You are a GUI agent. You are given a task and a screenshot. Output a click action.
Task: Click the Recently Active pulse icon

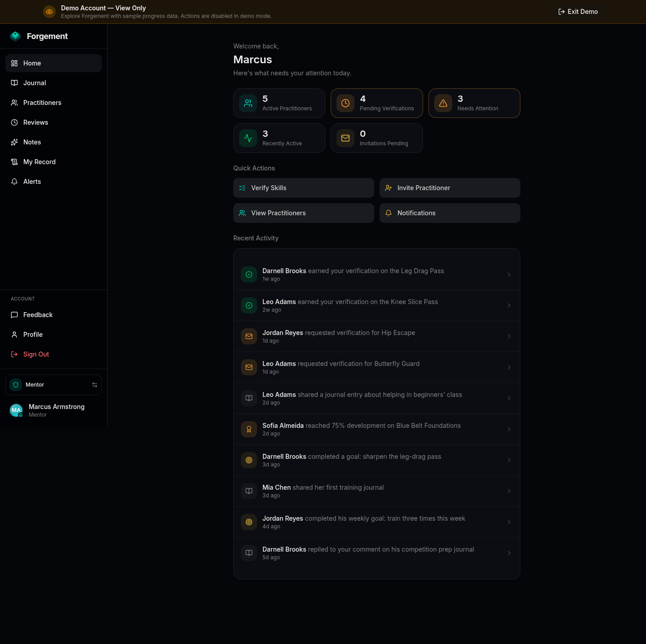pos(248,138)
